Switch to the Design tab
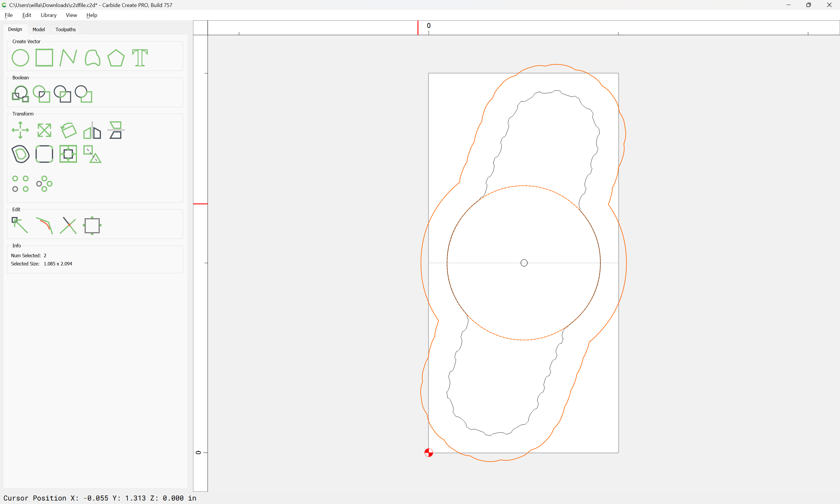This screenshot has width=840, height=504. pyautogui.click(x=15, y=29)
